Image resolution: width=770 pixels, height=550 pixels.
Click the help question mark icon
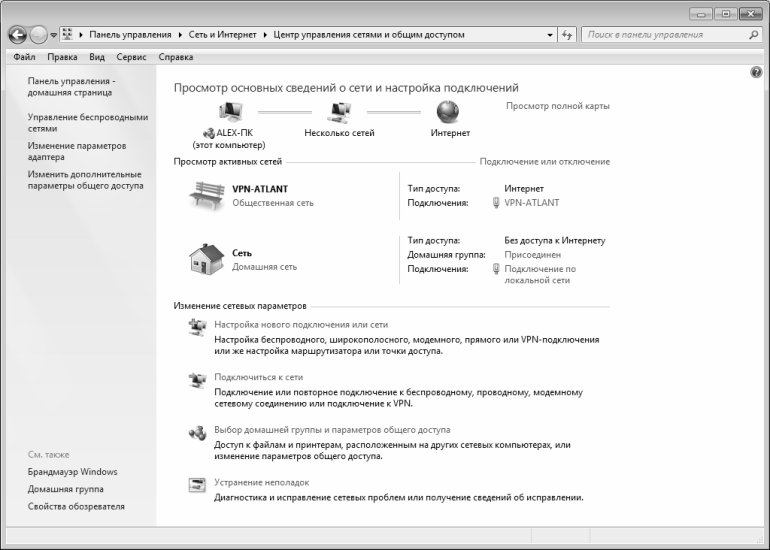757,74
